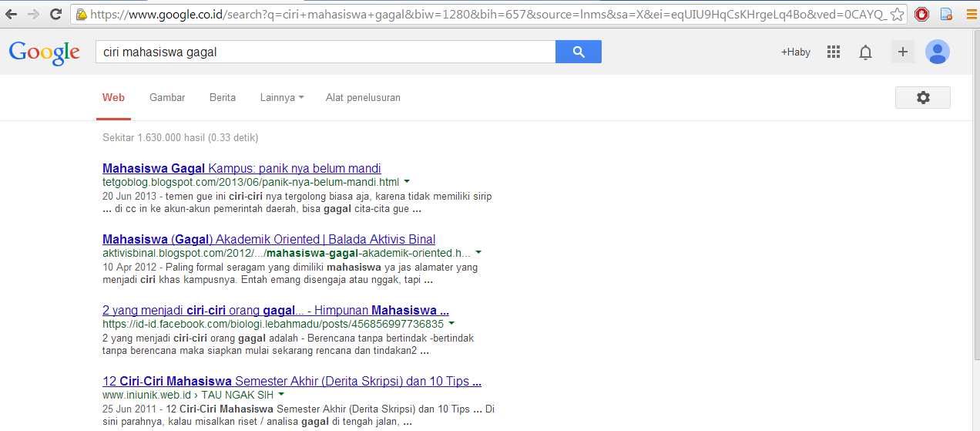Reload the page with the refresh icon
Viewport: 980px width, 431px height.
tap(55, 14)
